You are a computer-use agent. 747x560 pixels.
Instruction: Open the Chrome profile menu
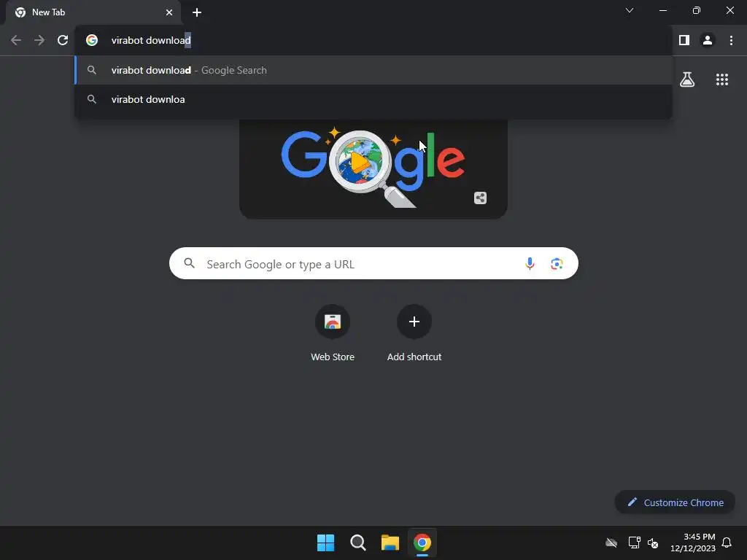tap(708, 41)
